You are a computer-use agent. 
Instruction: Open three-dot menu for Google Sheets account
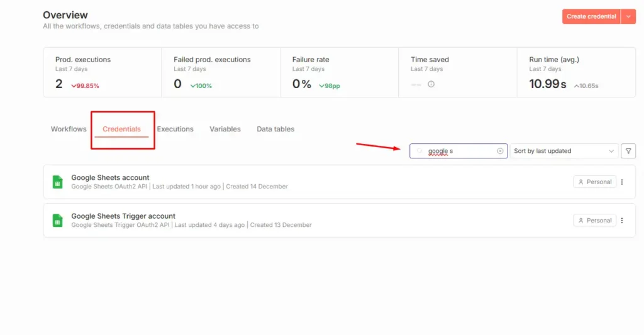coord(622,182)
